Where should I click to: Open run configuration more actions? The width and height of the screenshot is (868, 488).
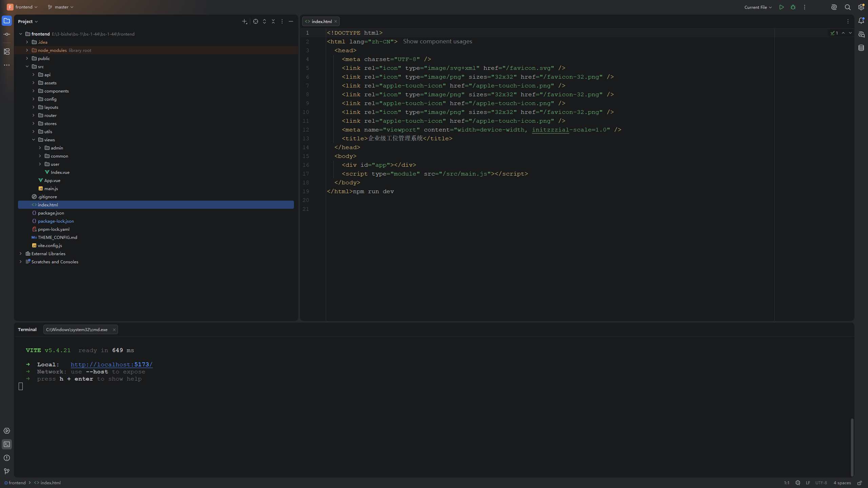(805, 7)
